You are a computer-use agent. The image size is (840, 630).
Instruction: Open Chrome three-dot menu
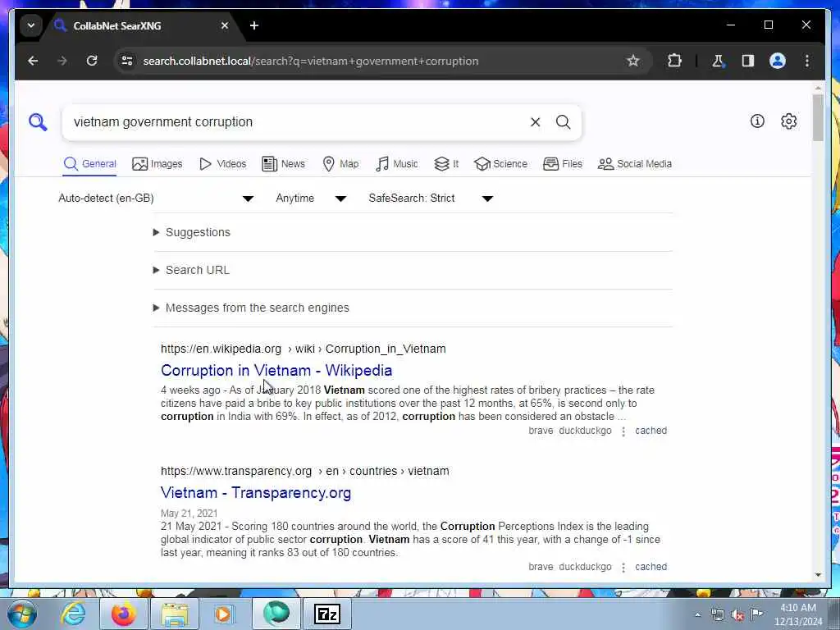807,61
